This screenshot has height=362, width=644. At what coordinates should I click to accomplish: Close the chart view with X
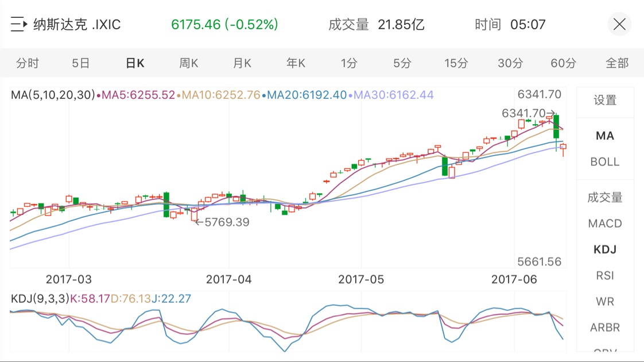[x=619, y=25]
